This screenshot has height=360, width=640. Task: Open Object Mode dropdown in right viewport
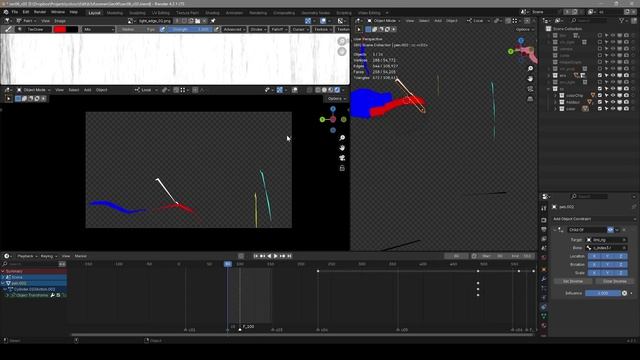pos(384,20)
